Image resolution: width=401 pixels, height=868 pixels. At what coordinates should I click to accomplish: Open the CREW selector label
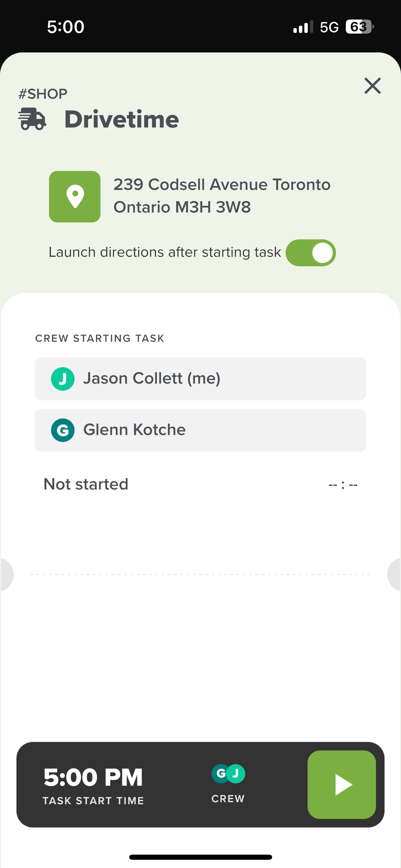(228, 799)
